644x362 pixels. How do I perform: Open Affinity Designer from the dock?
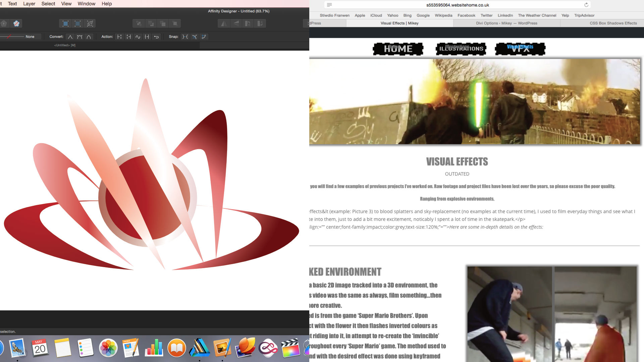tap(200, 348)
